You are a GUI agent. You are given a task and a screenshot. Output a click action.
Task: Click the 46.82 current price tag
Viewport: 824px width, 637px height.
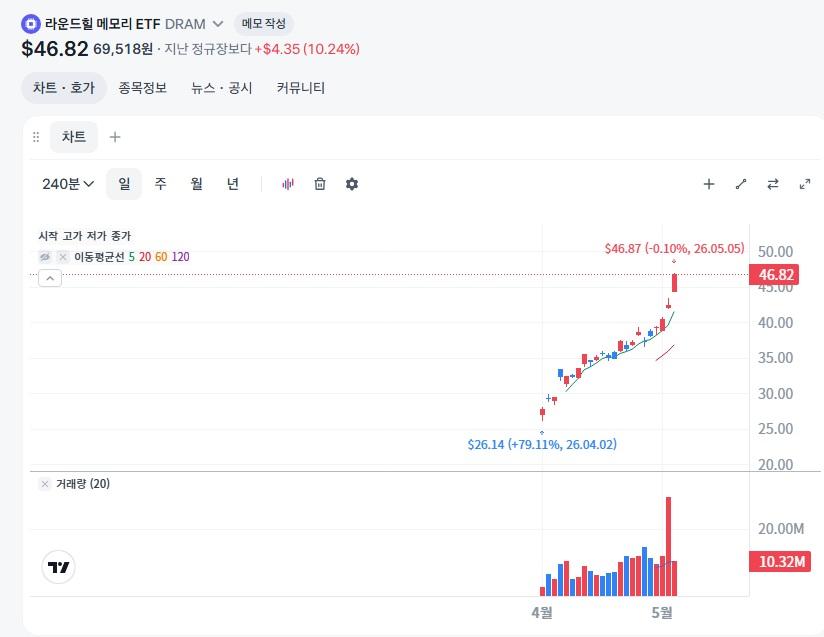click(774, 274)
